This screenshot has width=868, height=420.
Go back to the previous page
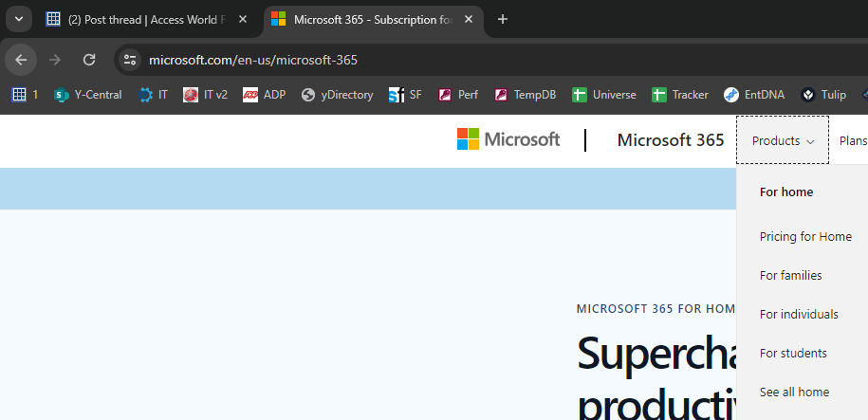pyautogui.click(x=21, y=60)
